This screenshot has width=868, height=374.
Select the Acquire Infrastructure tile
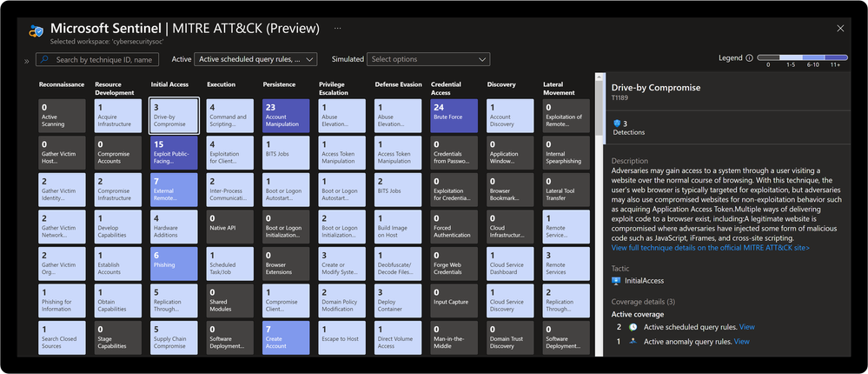(x=118, y=116)
